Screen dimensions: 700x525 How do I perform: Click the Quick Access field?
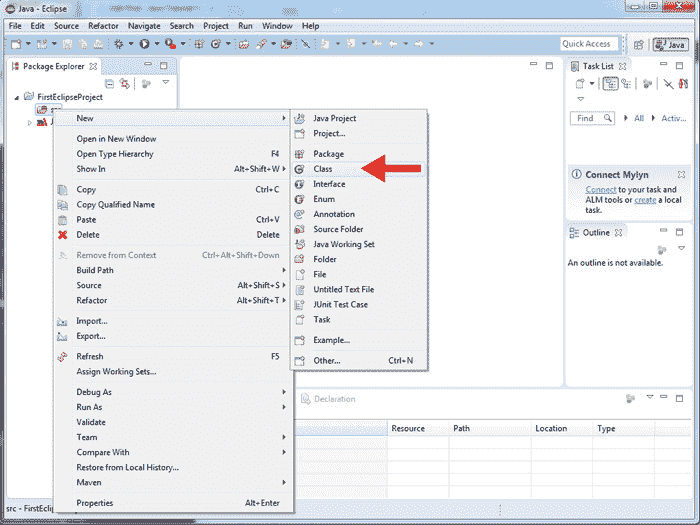(589, 44)
